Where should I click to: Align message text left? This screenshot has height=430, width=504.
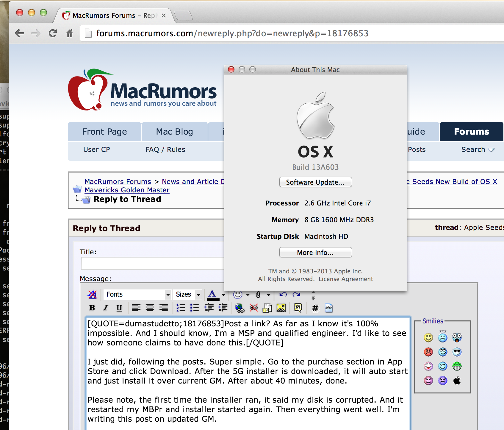click(x=136, y=308)
